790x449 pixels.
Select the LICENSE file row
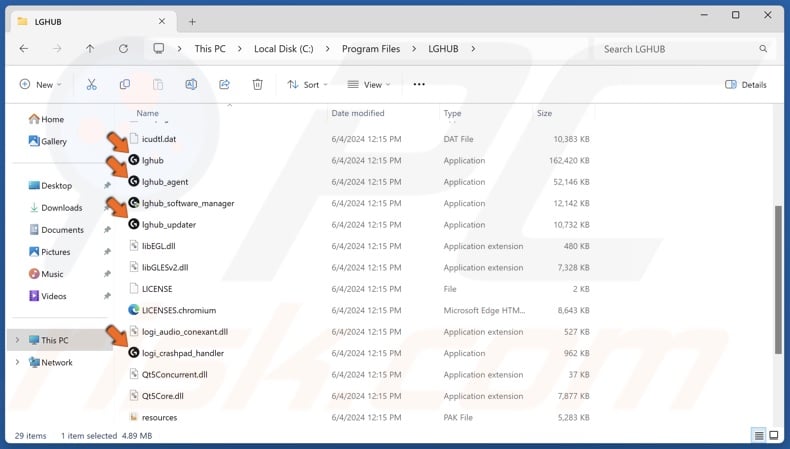point(360,289)
